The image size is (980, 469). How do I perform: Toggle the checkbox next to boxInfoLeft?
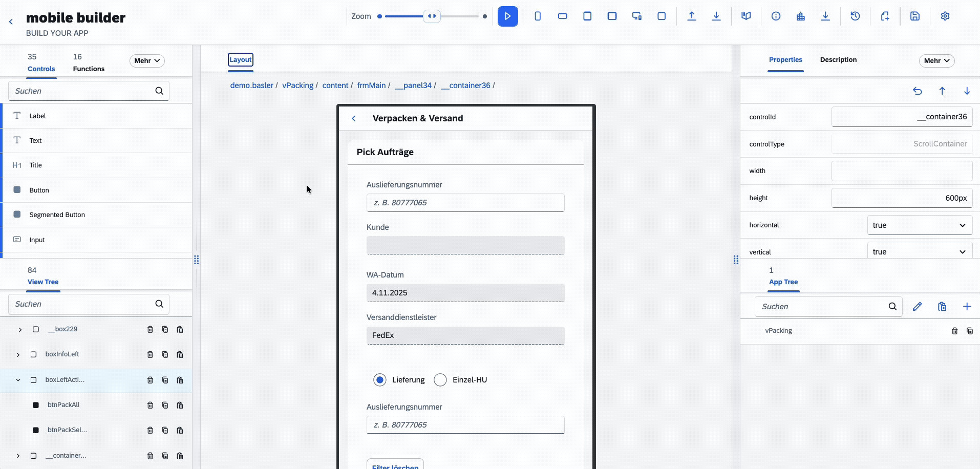(34, 354)
